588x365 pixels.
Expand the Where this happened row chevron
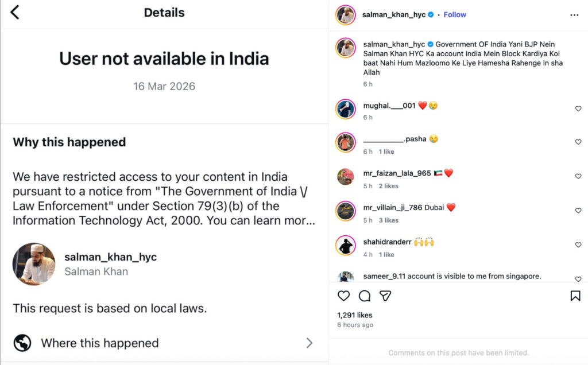(x=309, y=343)
